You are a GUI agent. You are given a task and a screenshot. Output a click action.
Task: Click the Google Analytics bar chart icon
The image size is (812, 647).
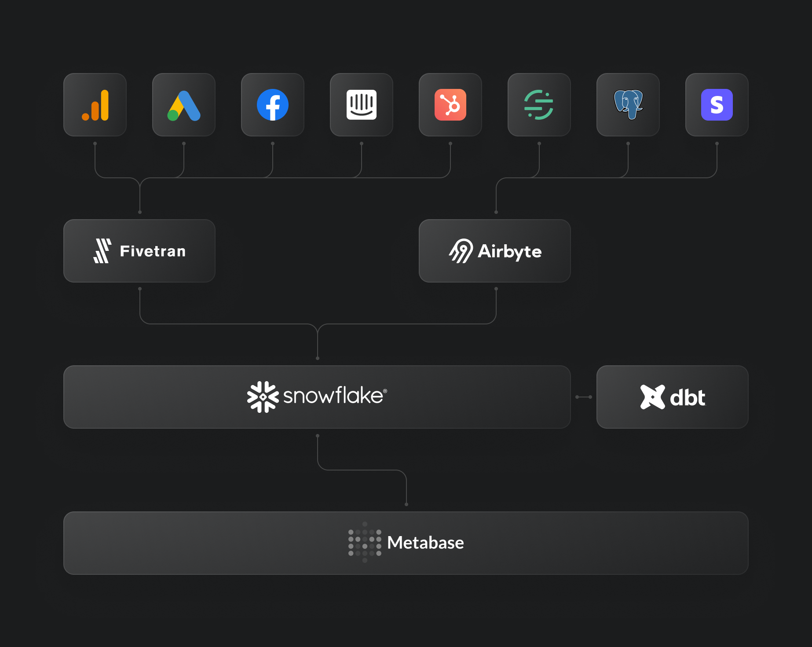click(x=95, y=105)
